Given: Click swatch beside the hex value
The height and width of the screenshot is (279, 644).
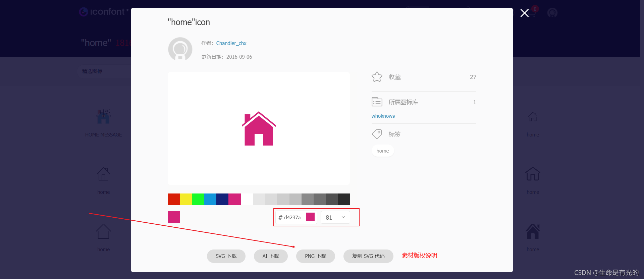Looking at the screenshot, I should coord(311,217).
